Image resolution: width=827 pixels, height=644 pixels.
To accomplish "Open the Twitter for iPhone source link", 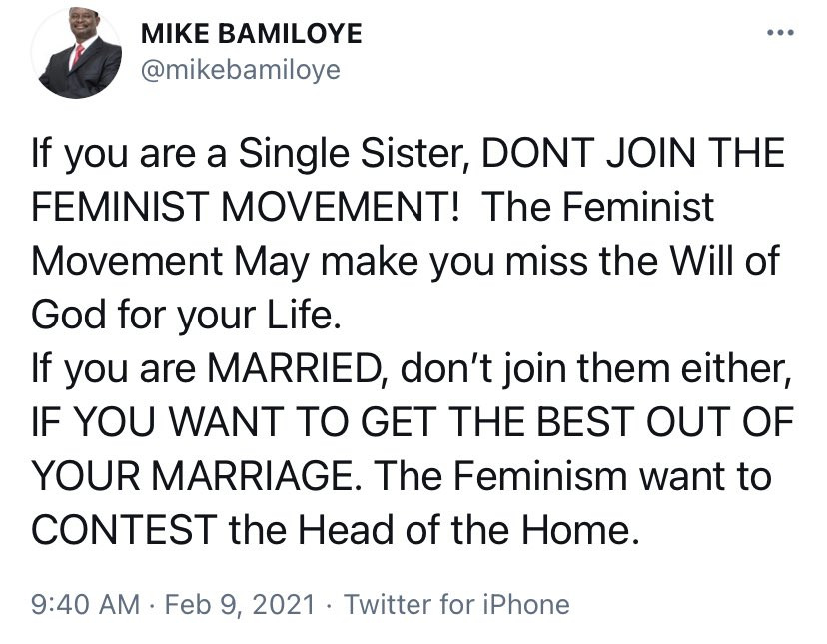I will pos(456,604).
